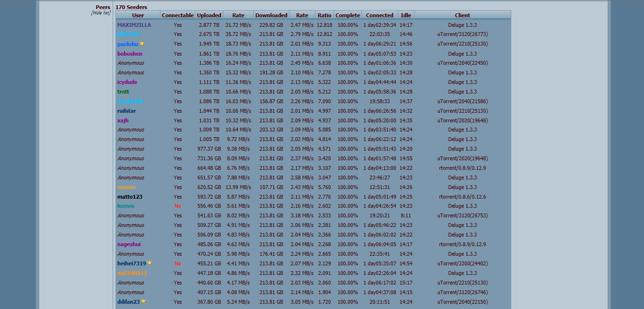
Task: Open user profile xajh
Action: pyautogui.click(x=123, y=120)
